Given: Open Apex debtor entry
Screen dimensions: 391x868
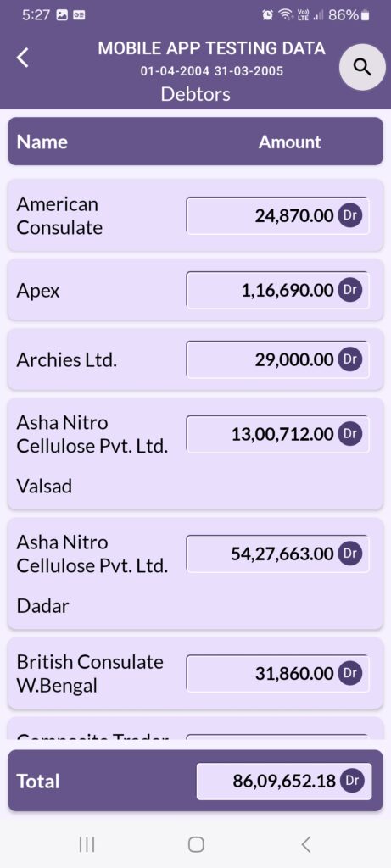Looking at the screenshot, I should tap(195, 290).
